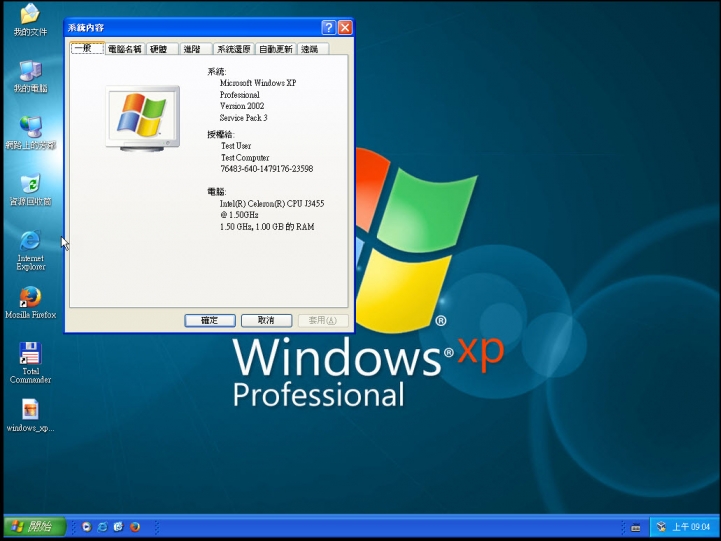This screenshot has width=721, height=541.
Task: Click the taskbar clock showing 上午 09:04
Action: point(691,527)
